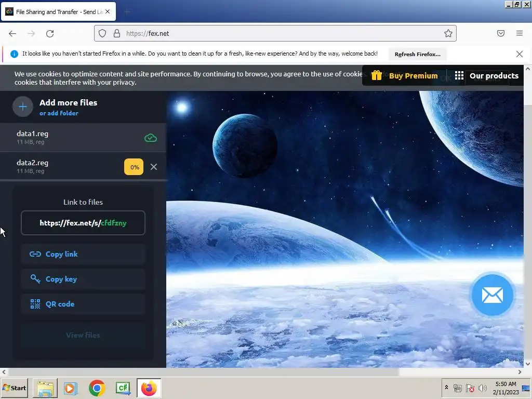Open tracking protection shield icon

point(102,33)
